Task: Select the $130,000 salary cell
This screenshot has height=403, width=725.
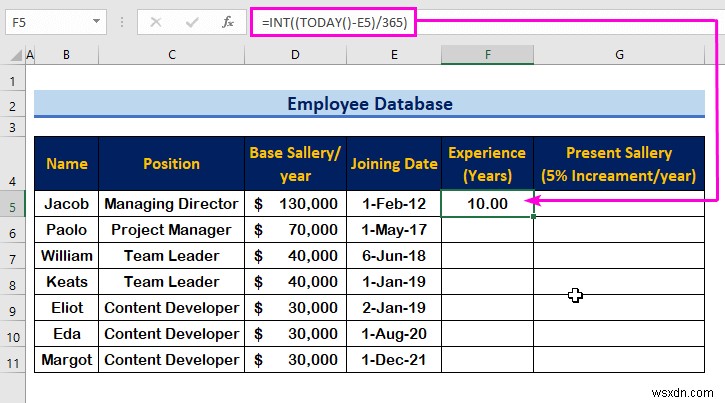Action: pos(295,204)
